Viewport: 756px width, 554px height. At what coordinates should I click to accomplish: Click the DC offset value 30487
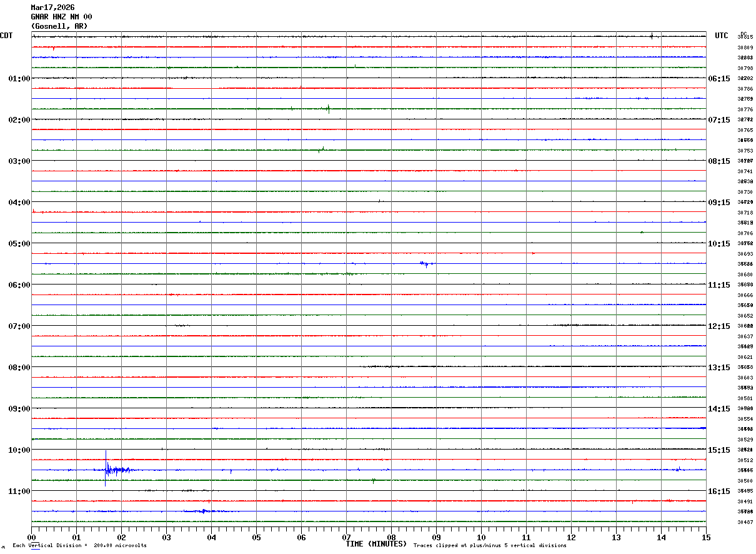pyautogui.click(x=745, y=522)
